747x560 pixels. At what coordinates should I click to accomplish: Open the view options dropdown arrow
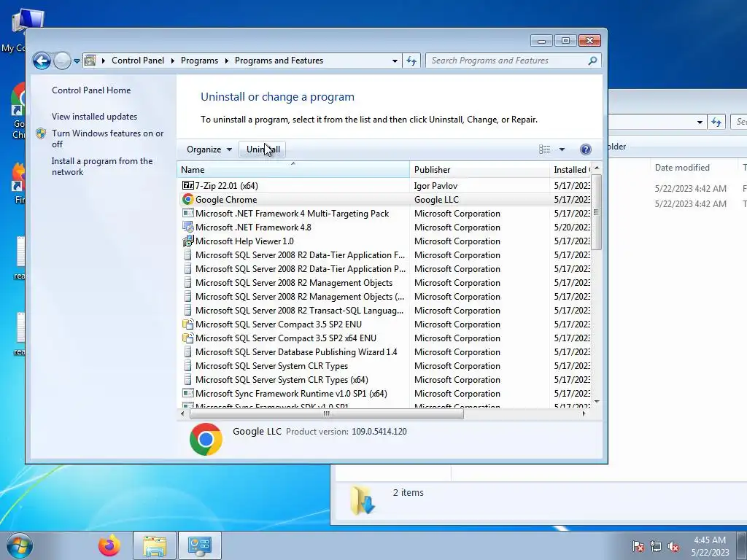point(562,149)
